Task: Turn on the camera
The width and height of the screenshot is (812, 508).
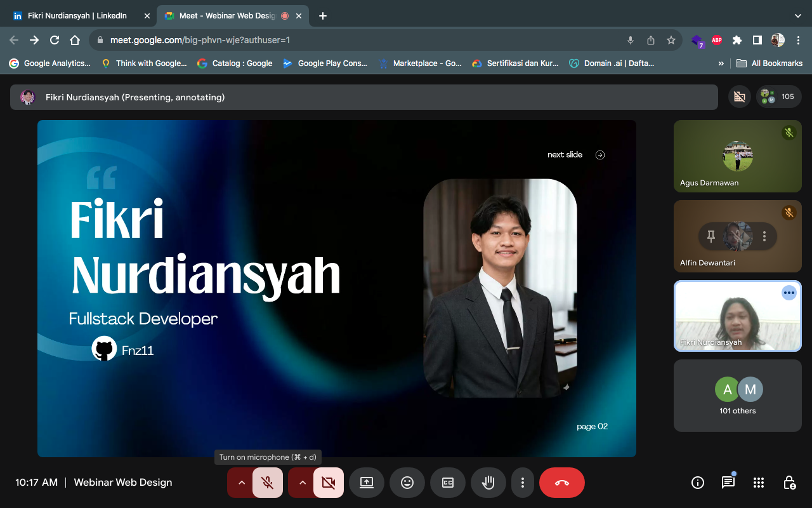Action: [x=328, y=483]
